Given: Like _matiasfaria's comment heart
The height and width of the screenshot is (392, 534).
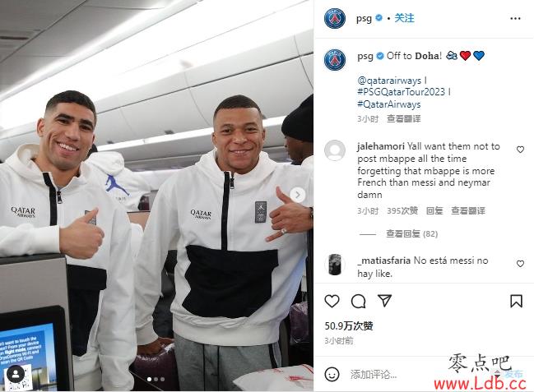Looking at the screenshot, I should tap(520, 264).
